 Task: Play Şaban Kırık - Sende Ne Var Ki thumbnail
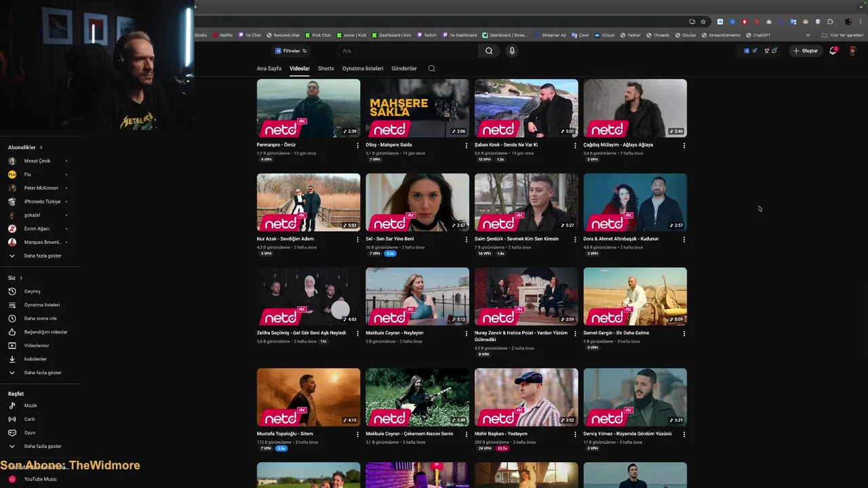coord(526,108)
